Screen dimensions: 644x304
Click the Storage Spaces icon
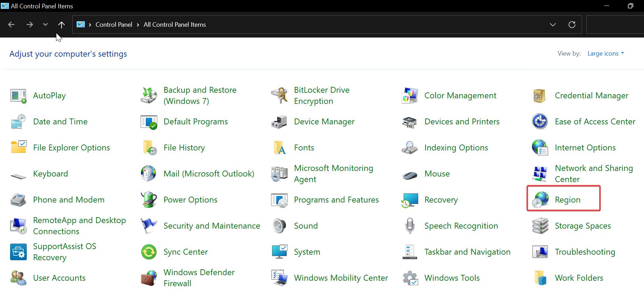[x=540, y=226]
